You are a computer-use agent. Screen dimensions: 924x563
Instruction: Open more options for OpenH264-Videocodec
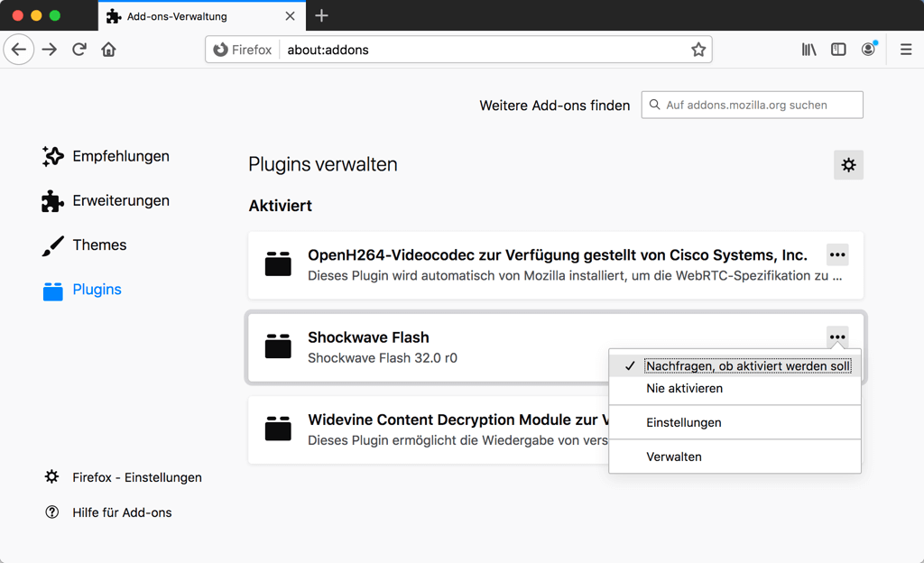tap(837, 255)
